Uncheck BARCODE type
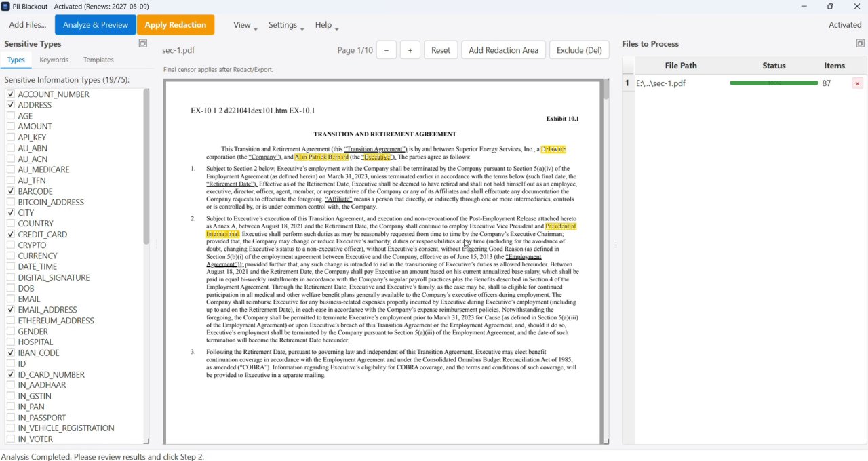The height and width of the screenshot is (461, 868). 11,191
